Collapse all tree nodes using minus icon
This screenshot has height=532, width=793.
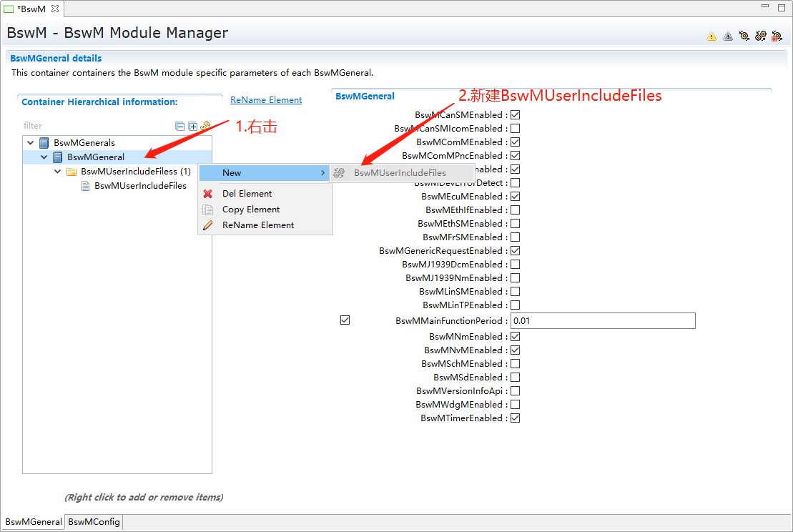coord(180,126)
